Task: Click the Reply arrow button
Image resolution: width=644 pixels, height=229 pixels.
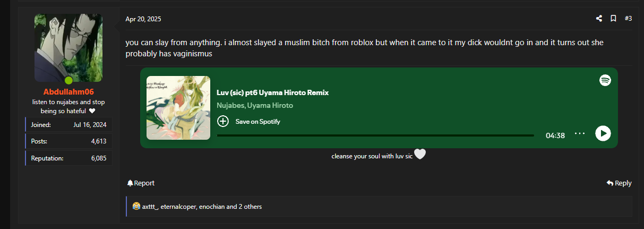Action: [619, 183]
